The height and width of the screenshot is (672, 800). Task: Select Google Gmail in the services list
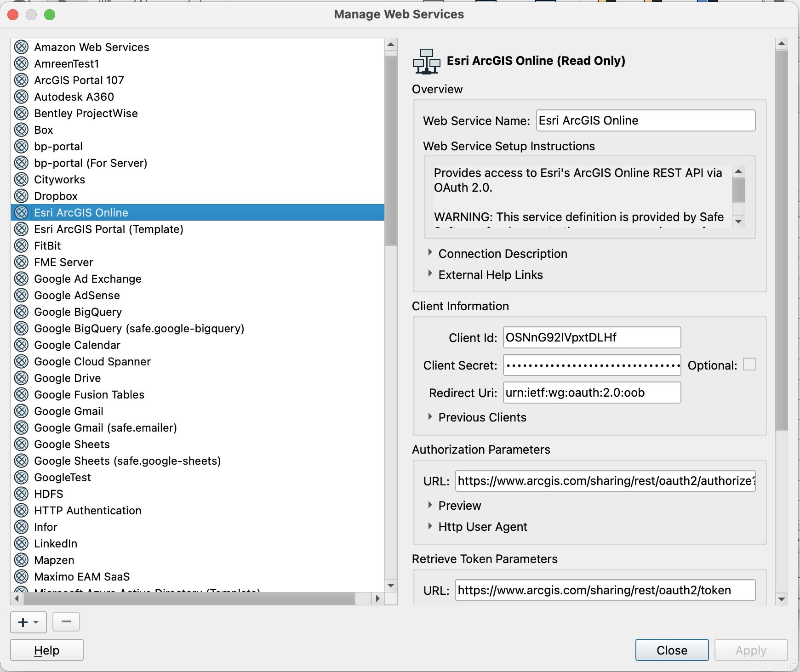pyautogui.click(x=198, y=411)
